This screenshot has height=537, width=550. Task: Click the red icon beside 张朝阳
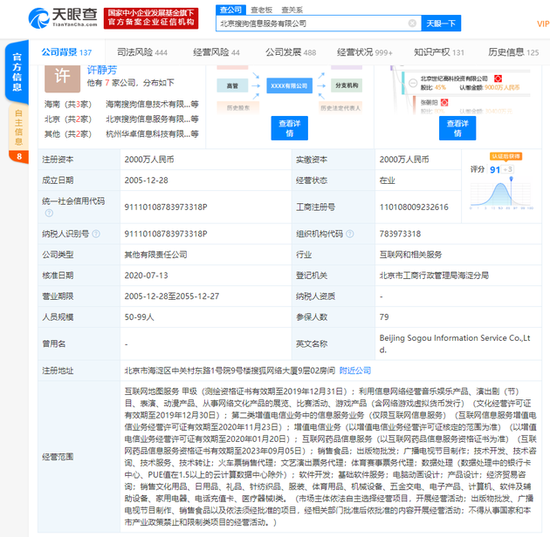pos(444,102)
